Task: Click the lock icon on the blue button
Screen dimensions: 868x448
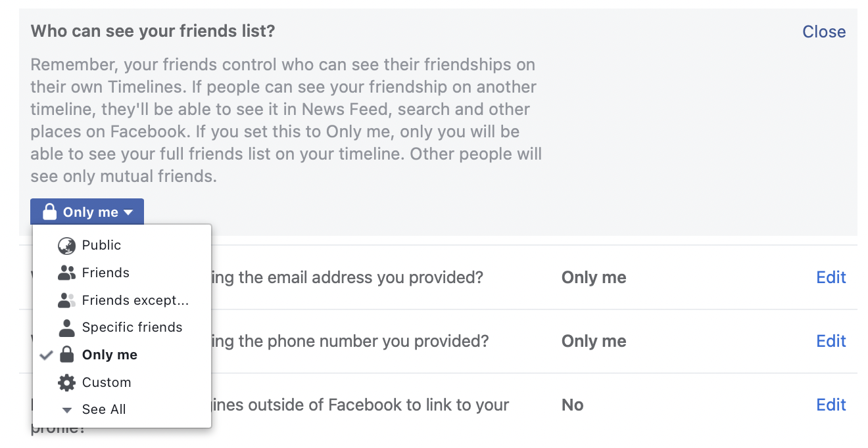Action: 49,212
